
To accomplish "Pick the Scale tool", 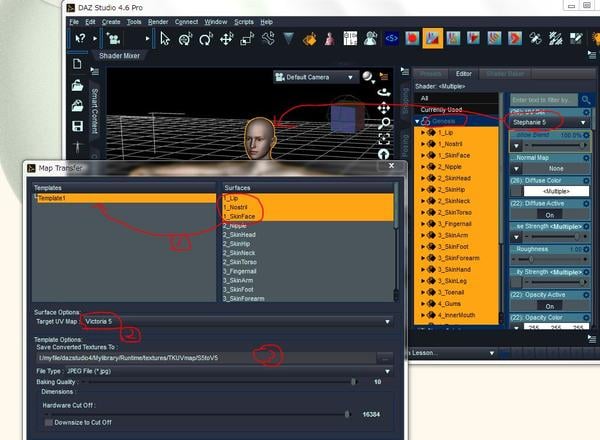I will point(247,39).
